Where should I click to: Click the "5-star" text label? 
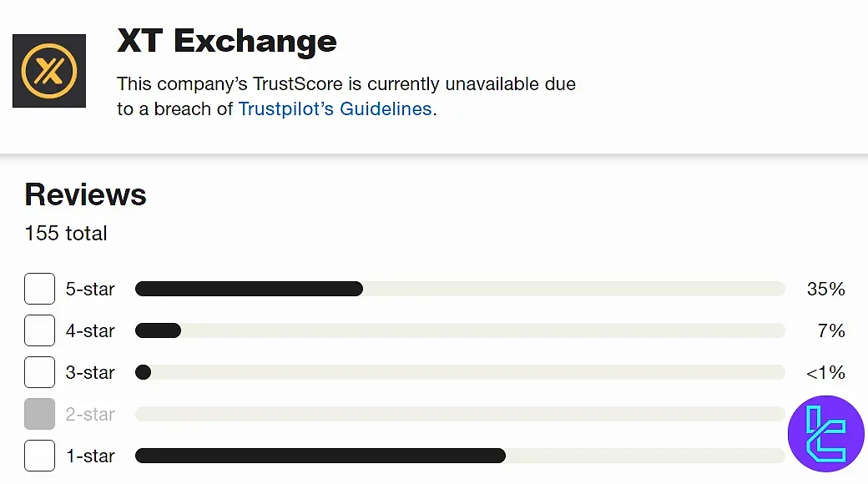[90, 290]
